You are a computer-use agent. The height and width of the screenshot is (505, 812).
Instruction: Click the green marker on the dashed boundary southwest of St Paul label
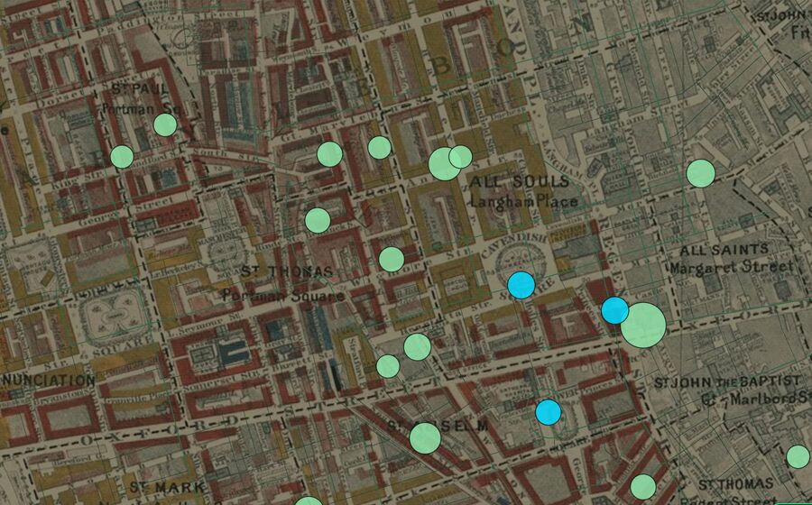pos(122,156)
